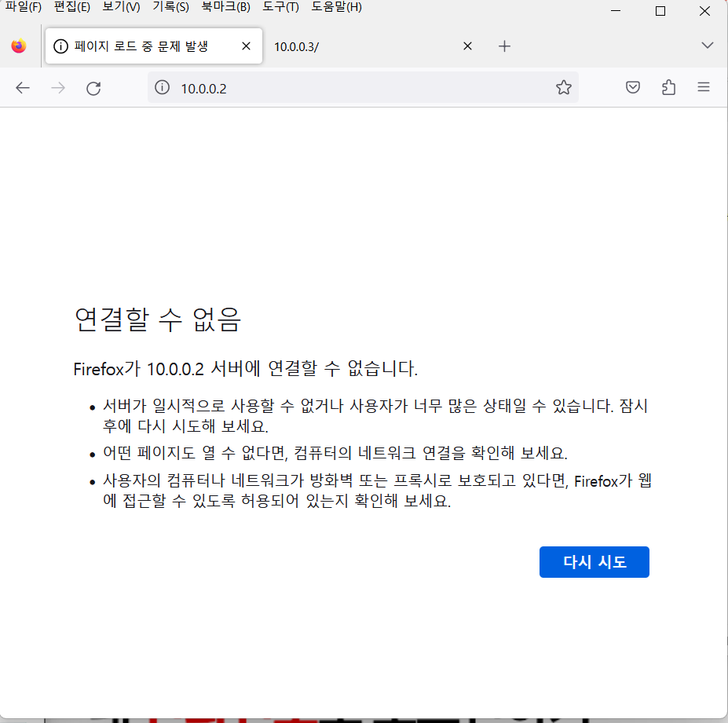This screenshot has height=723, width=728.
Task: Maximize the Firefox window
Action: tap(660, 11)
